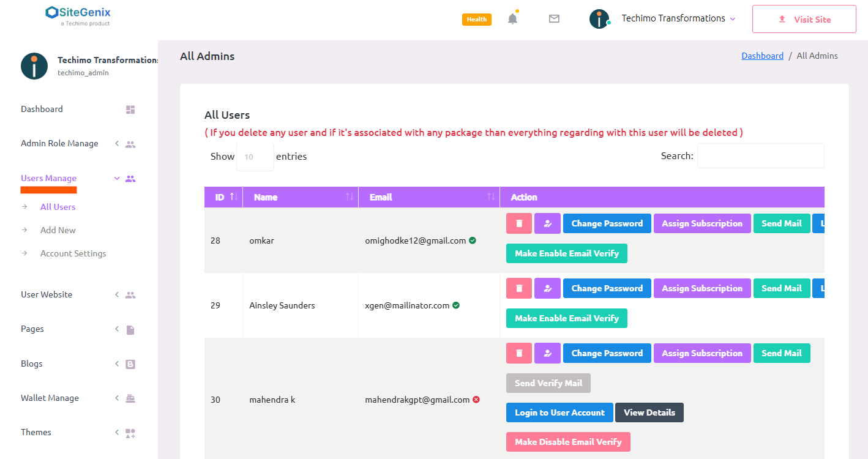Click the Dashboard grid icon in sidebar
Screen dimensions: 868x459
tap(130, 110)
